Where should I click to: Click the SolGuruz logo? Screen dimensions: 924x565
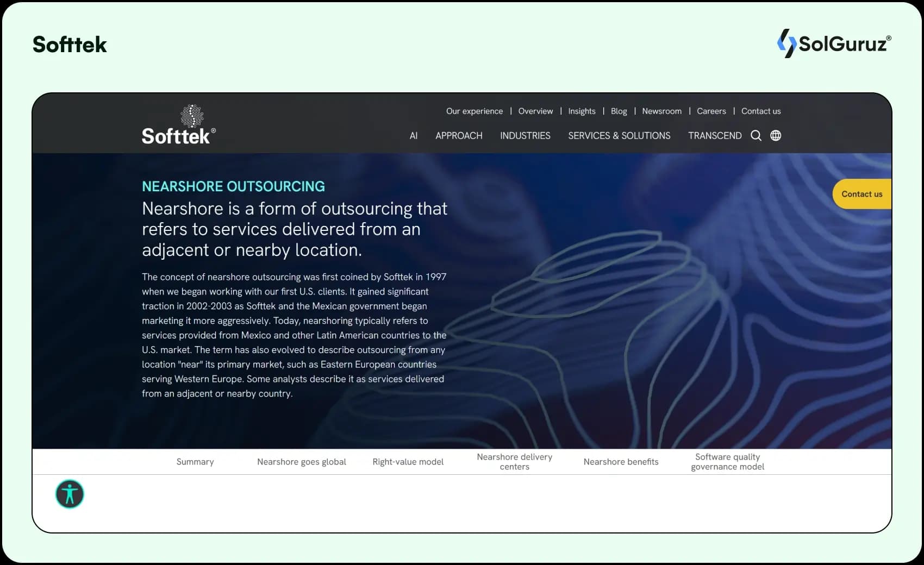(x=834, y=43)
